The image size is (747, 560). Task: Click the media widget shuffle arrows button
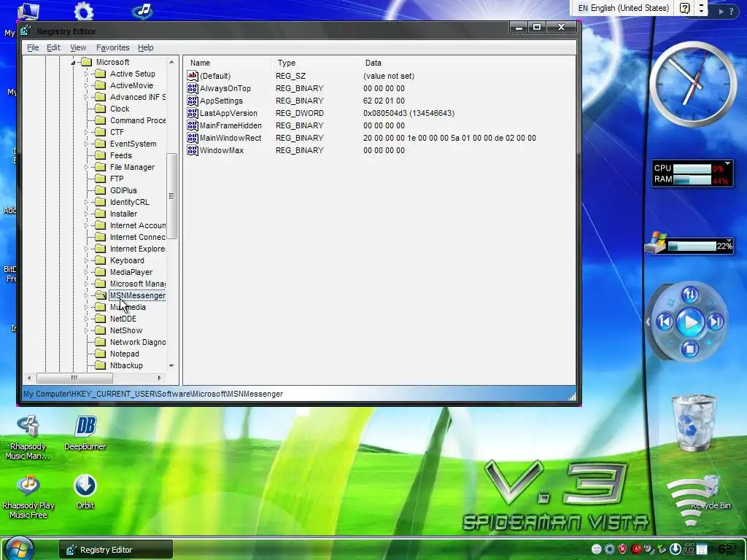point(690,295)
